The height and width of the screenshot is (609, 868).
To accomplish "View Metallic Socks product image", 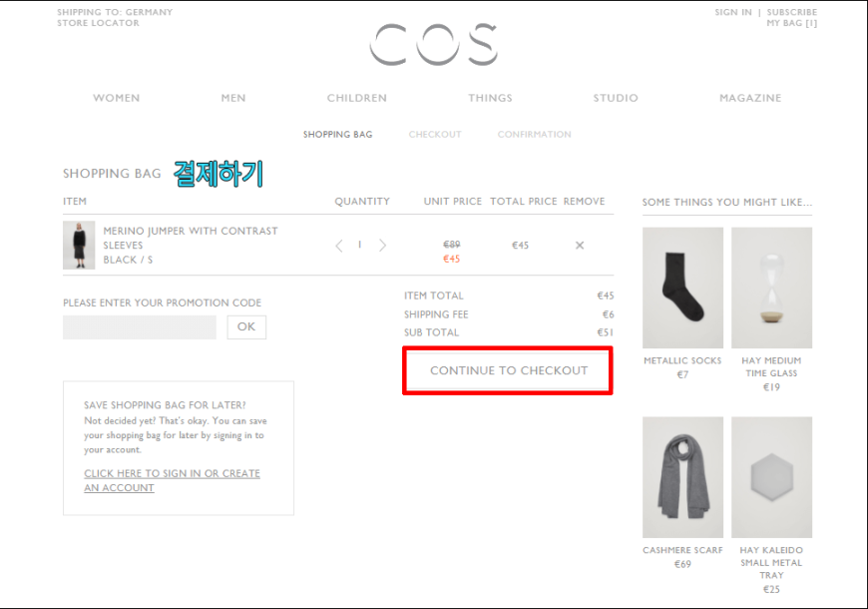I will pos(682,288).
